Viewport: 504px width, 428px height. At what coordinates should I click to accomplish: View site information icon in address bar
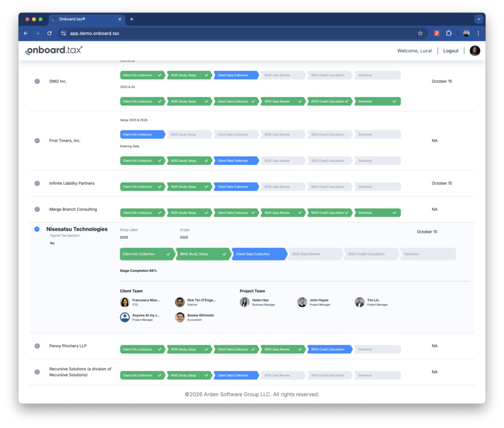63,33
